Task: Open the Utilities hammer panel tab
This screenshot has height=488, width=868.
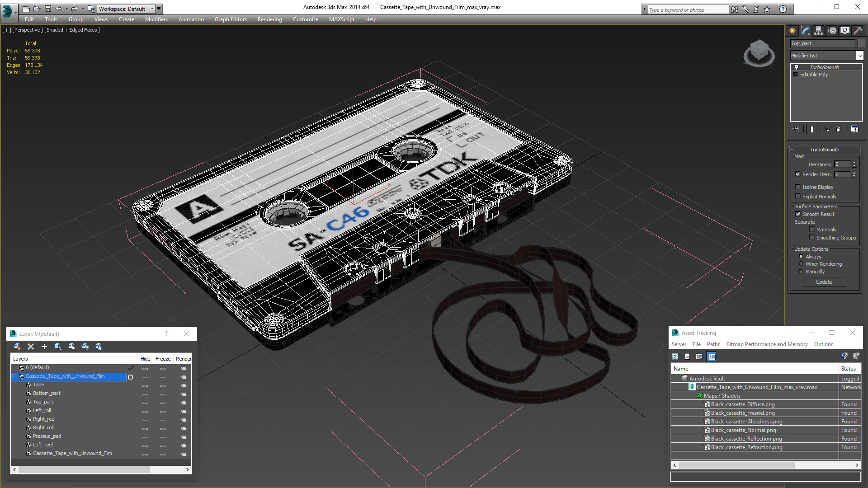Action: 858,31
